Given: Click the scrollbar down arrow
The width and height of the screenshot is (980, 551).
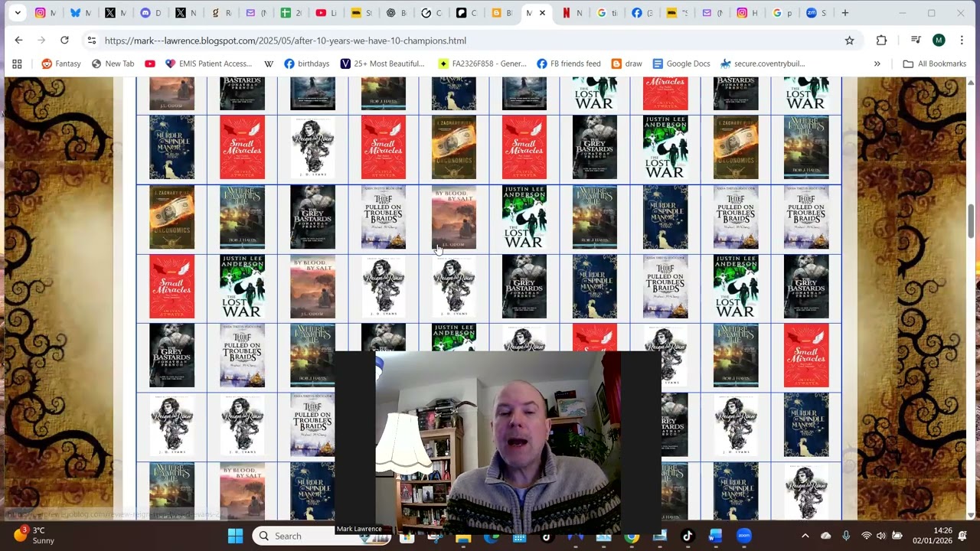Looking at the screenshot, I should pyautogui.click(x=971, y=515).
